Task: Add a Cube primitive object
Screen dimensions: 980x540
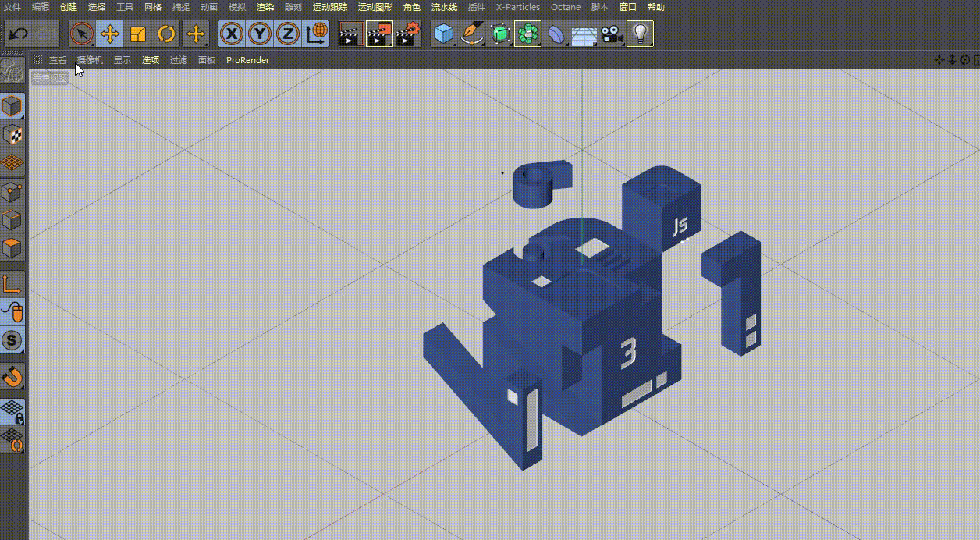Action: click(444, 34)
